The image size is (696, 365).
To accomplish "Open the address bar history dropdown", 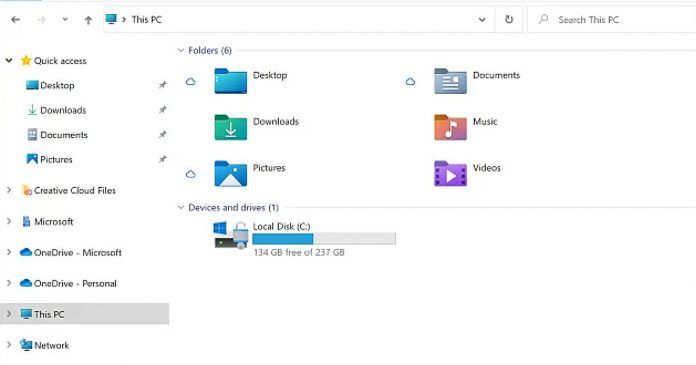I will coord(482,20).
